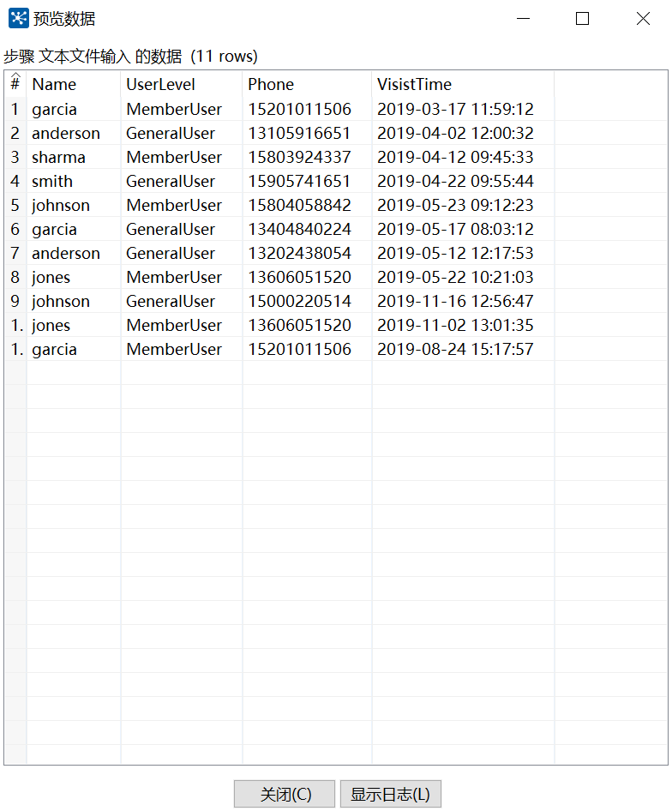Image resolution: width=672 pixels, height=811 pixels.
Task: Sort by the Name column header
Action: click(x=74, y=84)
